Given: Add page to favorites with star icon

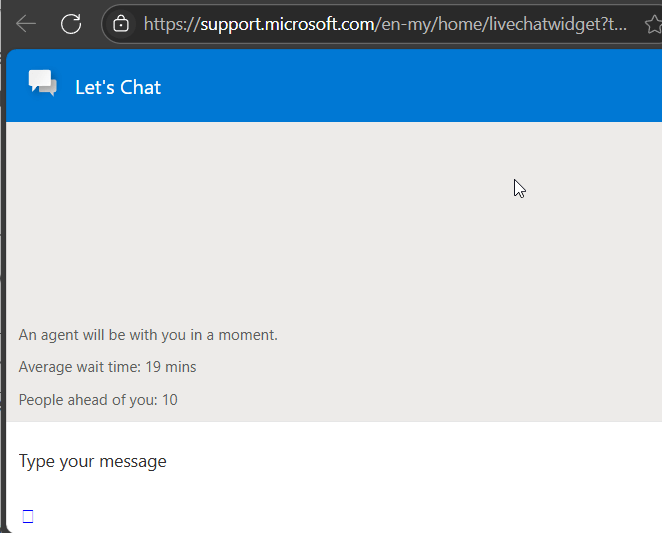Looking at the screenshot, I should tap(650, 23).
